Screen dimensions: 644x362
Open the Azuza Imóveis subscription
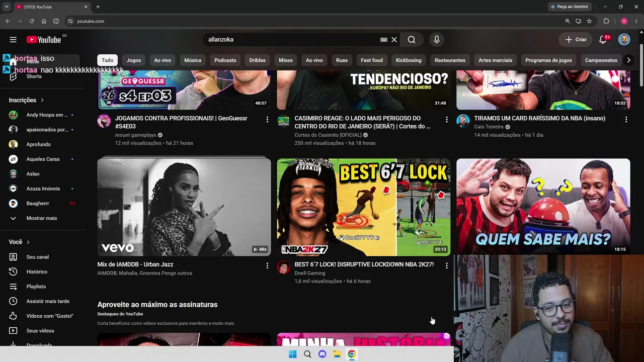click(42, 189)
